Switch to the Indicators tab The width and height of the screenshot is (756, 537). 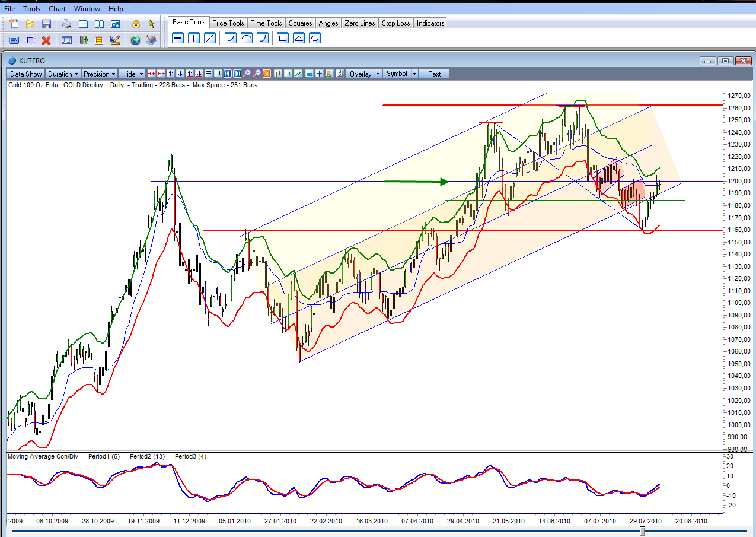[x=430, y=23]
